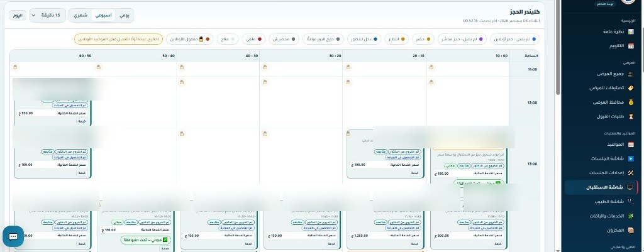Click the play icon beside شاشة الجلسات

point(631,158)
